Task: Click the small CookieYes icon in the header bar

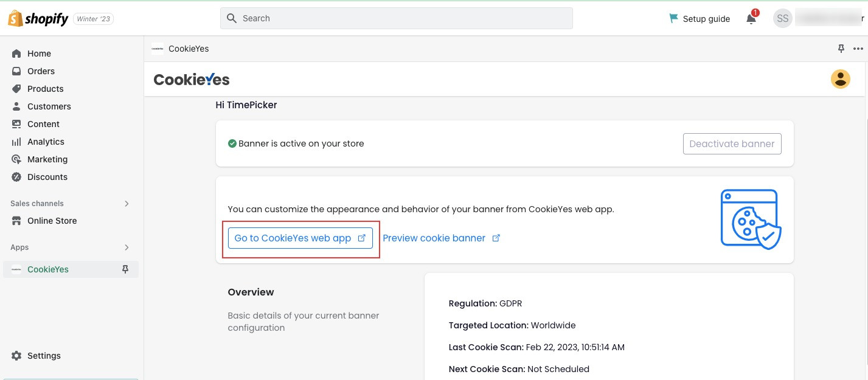Action: click(x=157, y=49)
